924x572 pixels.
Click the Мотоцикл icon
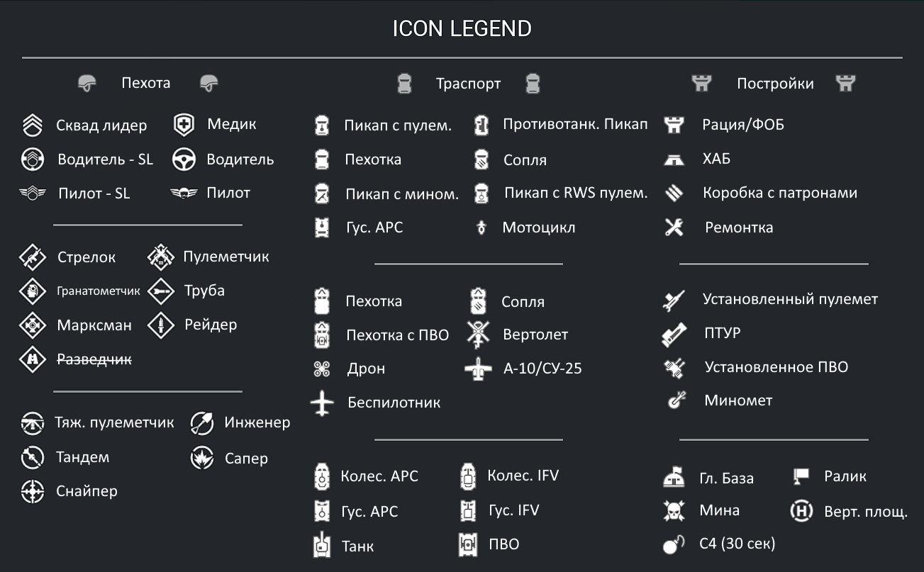click(482, 228)
